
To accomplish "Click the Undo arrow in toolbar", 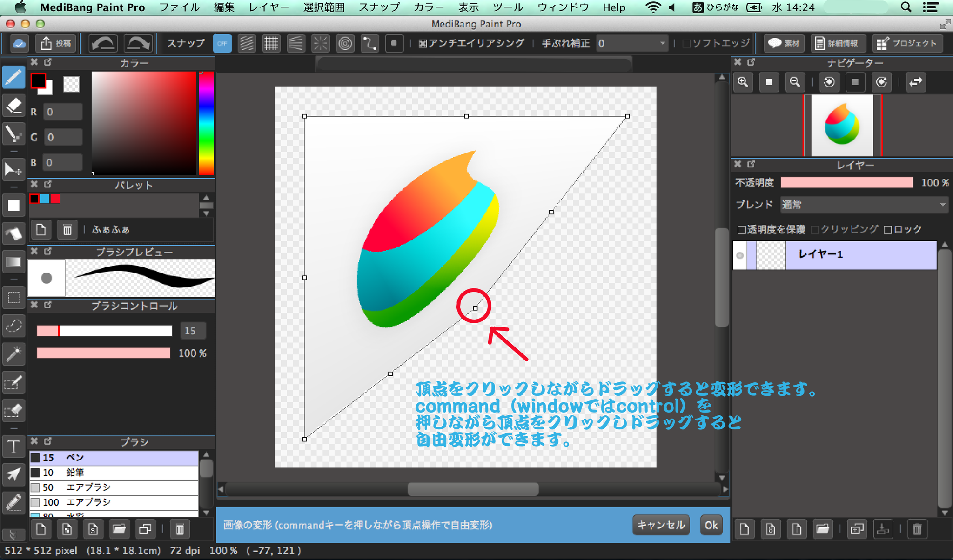I will tap(103, 43).
